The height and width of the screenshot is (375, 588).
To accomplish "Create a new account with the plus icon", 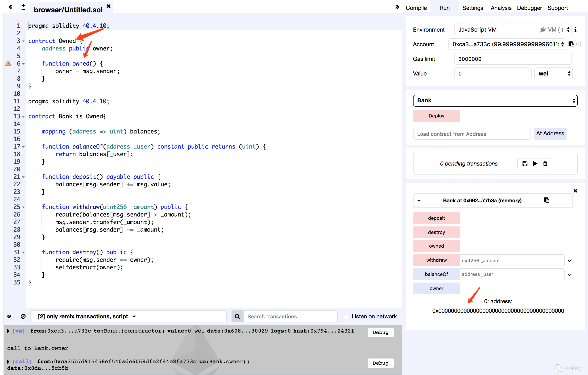I will coord(579,44).
